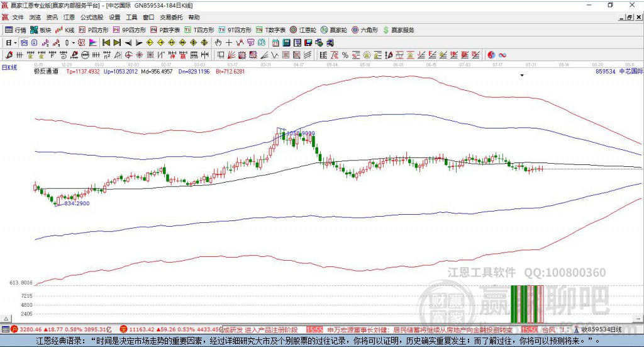644x347 pixels.
Task: Open the 江恩轮 Gann wheel tool
Action: pos(307,30)
